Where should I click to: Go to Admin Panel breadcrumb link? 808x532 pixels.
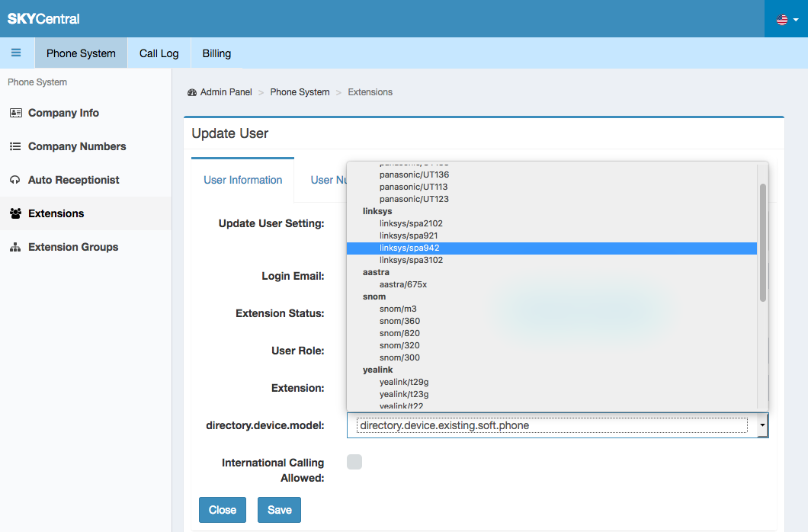(226, 92)
